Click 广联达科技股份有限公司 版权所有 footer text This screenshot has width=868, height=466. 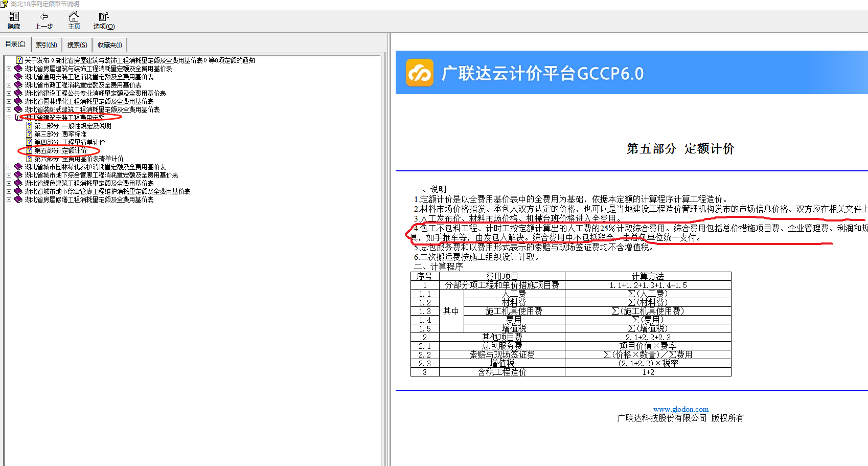(x=680, y=418)
